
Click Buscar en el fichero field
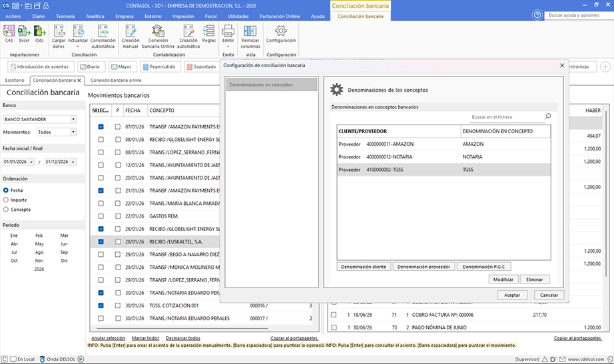(x=505, y=117)
